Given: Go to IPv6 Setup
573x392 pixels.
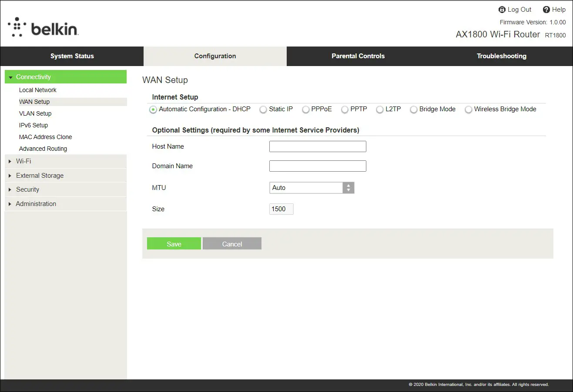Looking at the screenshot, I should click(34, 125).
